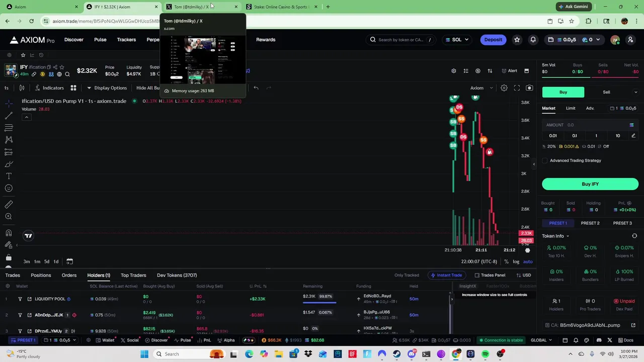Toggle Only Tracked filter
This screenshot has height=362, width=644.
407,275
